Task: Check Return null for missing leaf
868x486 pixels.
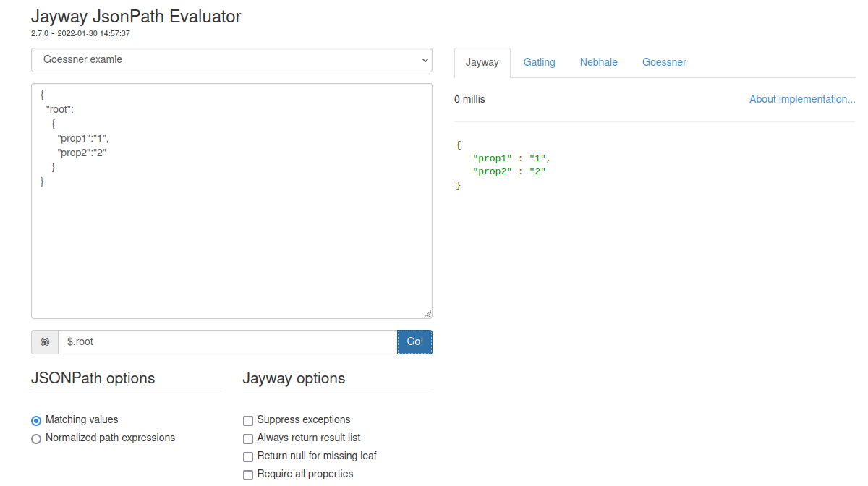Action: pyautogui.click(x=248, y=456)
